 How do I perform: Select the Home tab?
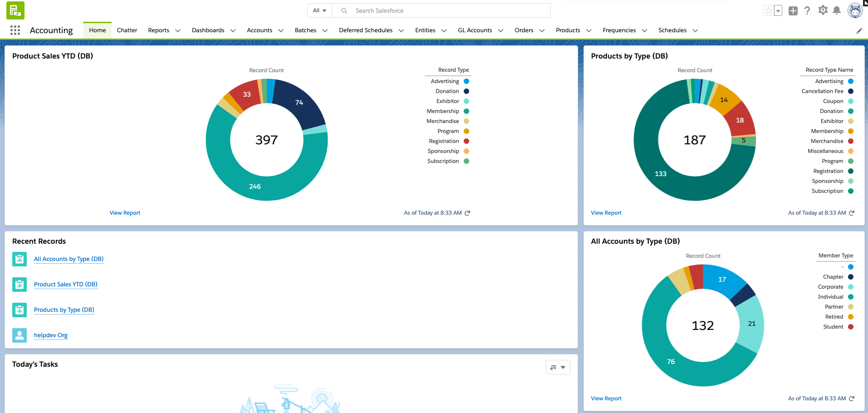point(97,30)
